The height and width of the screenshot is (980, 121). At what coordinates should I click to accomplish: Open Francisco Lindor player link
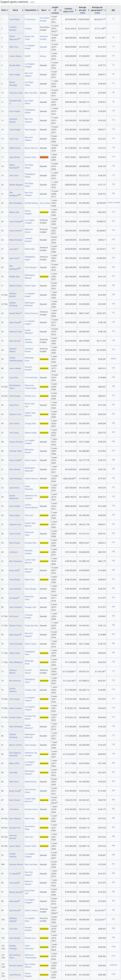coord(16,93)
